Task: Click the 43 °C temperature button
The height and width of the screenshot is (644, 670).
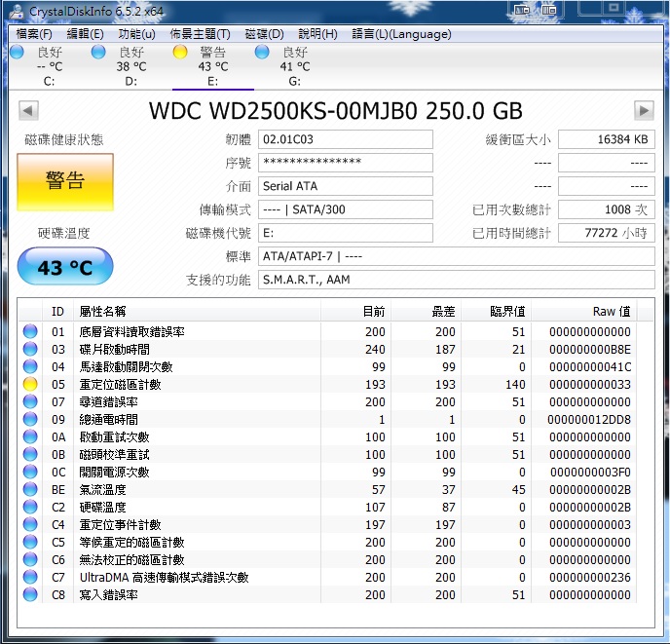Action: (65, 267)
